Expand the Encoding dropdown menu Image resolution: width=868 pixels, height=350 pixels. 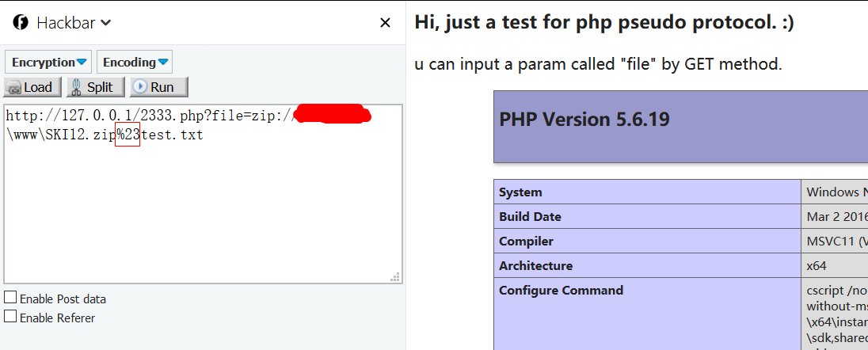[135, 62]
